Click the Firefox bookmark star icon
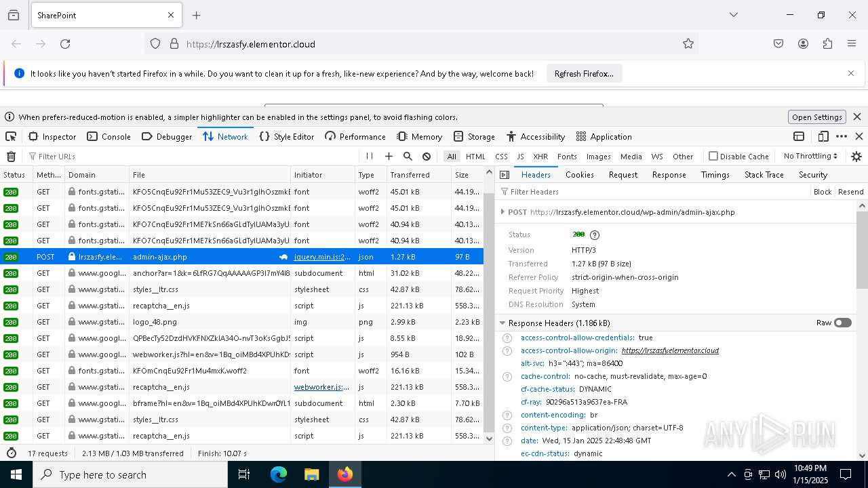 [688, 44]
